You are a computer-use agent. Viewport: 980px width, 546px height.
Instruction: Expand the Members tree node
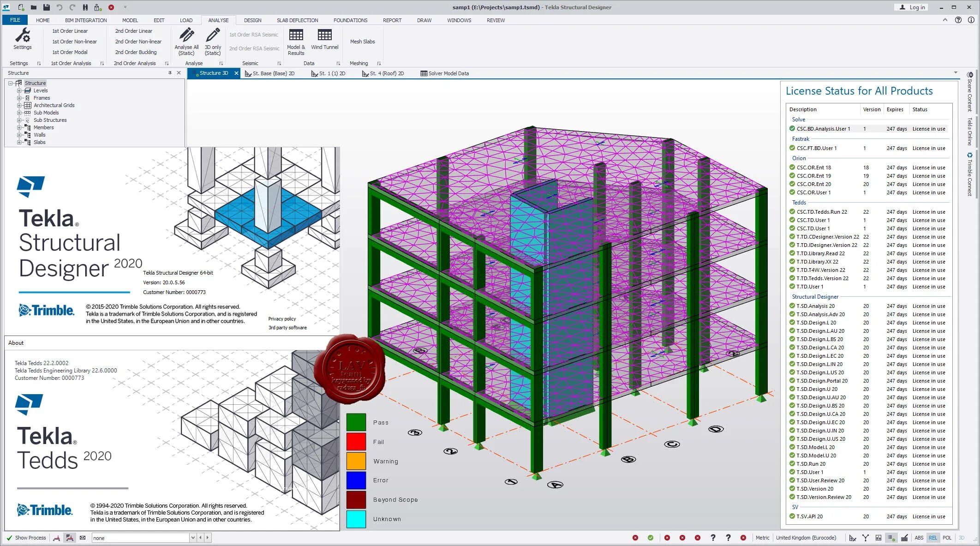pyautogui.click(x=19, y=127)
